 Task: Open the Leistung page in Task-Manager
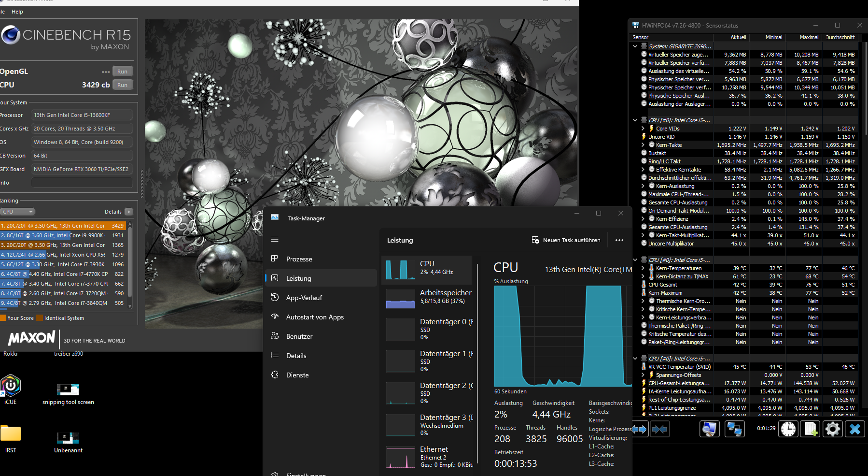pyautogui.click(x=321, y=278)
